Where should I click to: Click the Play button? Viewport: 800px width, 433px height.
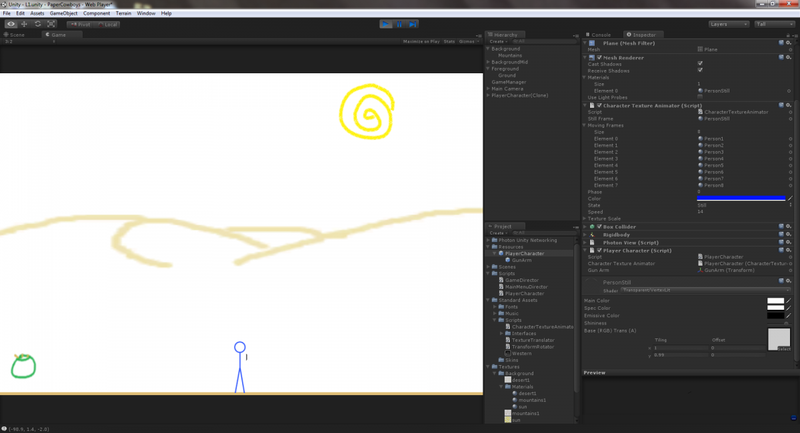(386, 24)
